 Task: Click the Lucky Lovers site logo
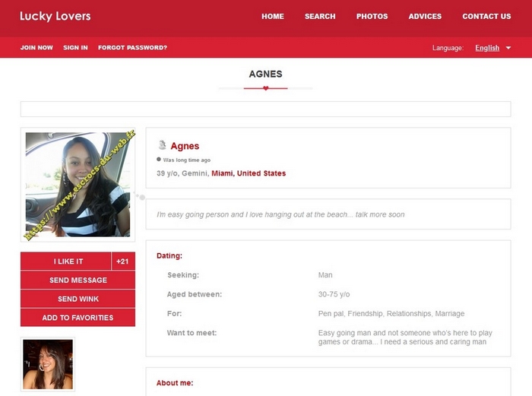click(x=55, y=16)
